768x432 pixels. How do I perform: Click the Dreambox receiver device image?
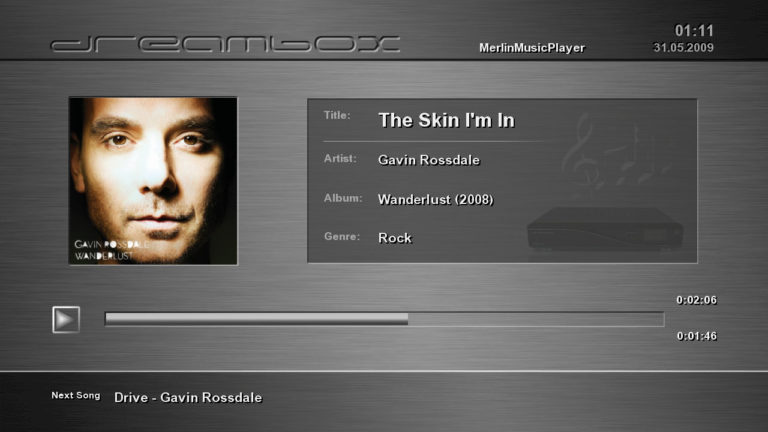605,229
